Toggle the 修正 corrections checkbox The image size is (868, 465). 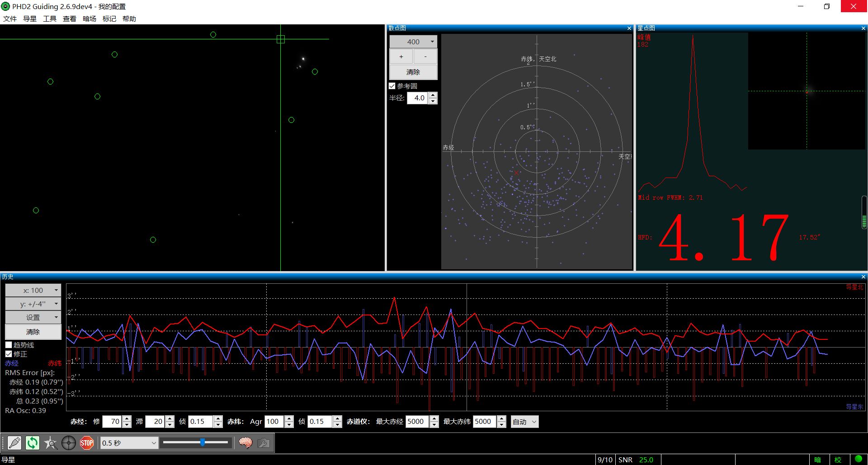pyautogui.click(x=9, y=354)
